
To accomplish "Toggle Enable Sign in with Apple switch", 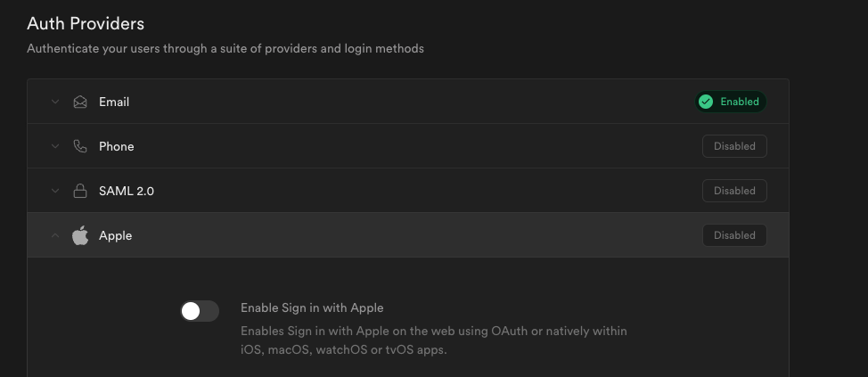I will [x=199, y=311].
